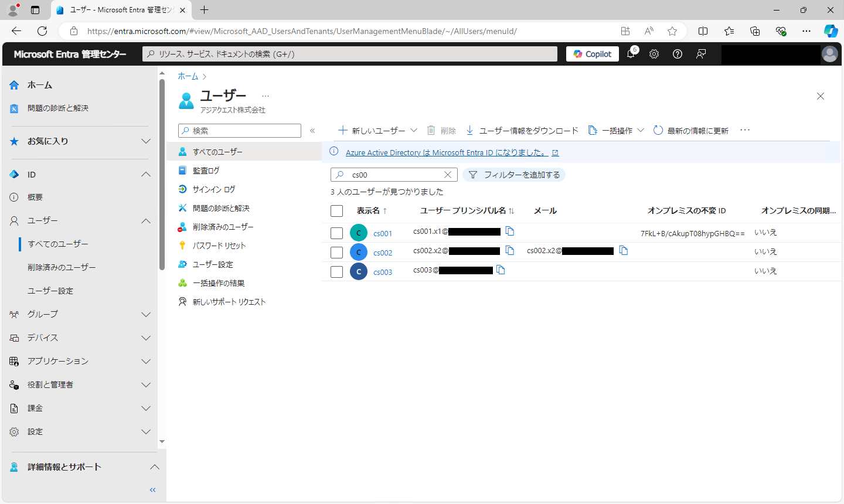Screen dimensions: 844x504
Task: Click ユーザー情報をダウンロード
Action: coord(522,131)
